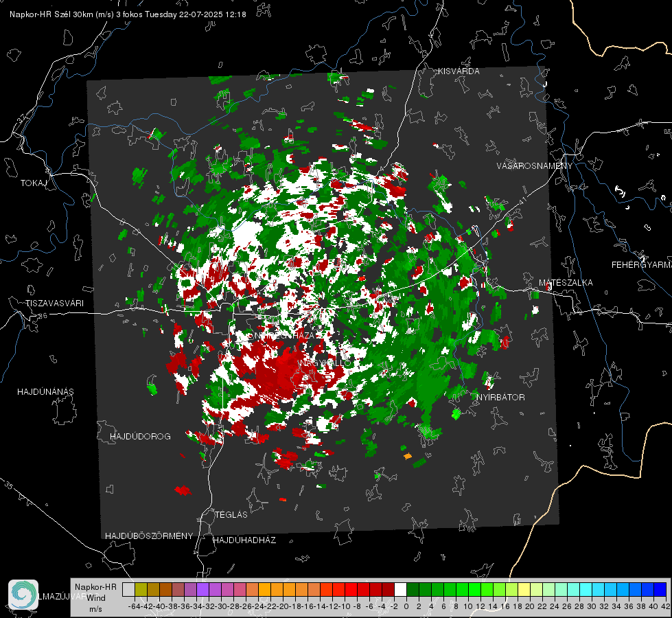This screenshot has width=672, height=618.
Task: Click the road number 36 label
Action: (x=43, y=316)
